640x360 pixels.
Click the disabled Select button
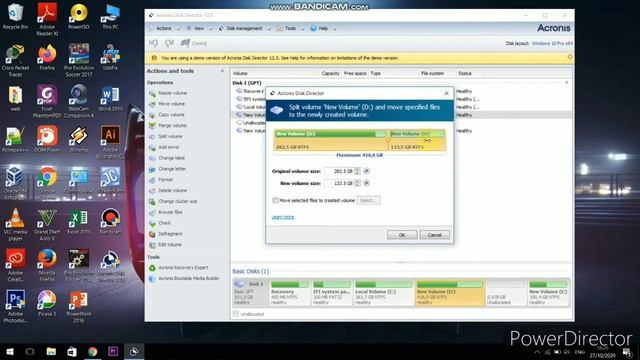tap(369, 200)
